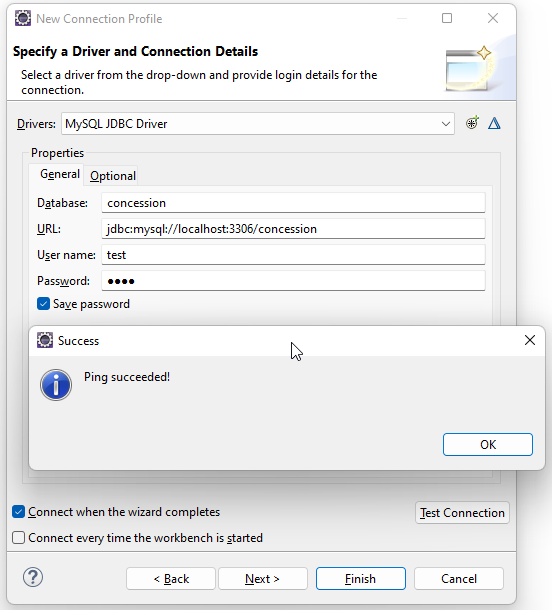This screenshot has height=610, width=552.
Task: Click the 'Specify a Driver and Connection Details' heading
Action: (x=135, y=51)
